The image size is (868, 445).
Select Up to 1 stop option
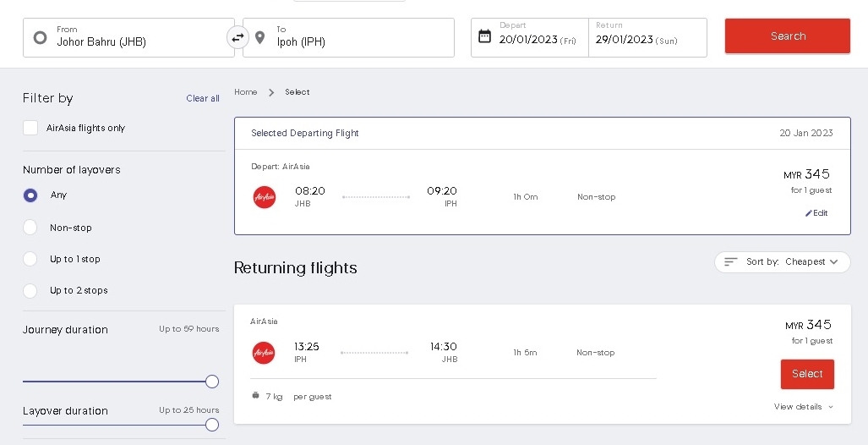(x=30, y=259)
